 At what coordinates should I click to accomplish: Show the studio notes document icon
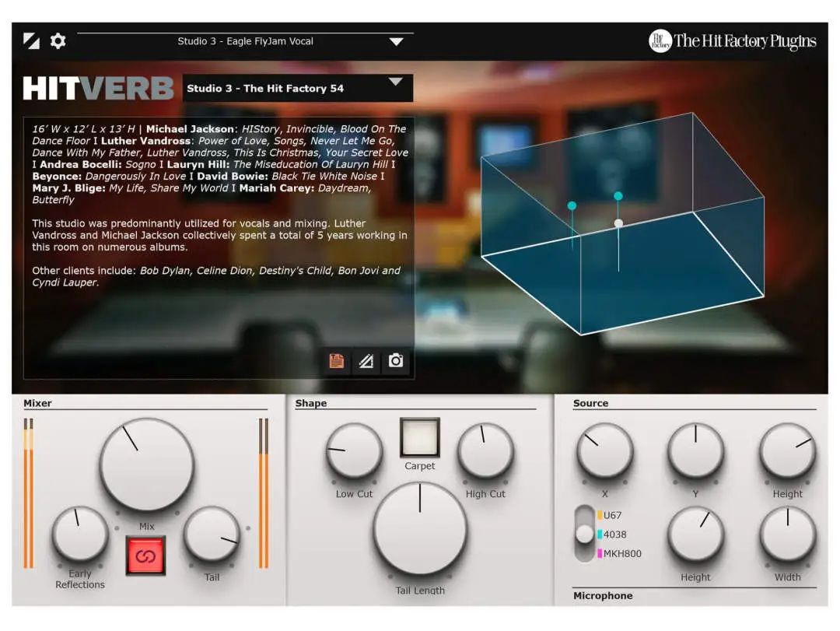click(337, 361)
